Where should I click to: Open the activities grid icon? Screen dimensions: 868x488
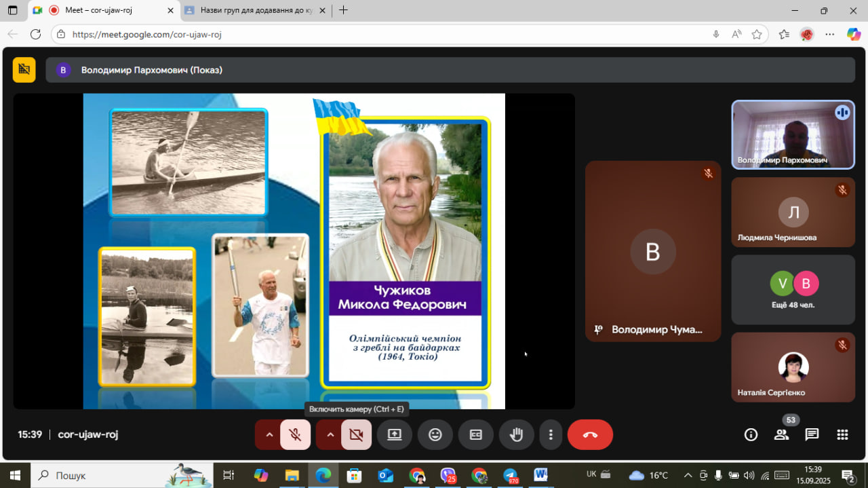pyautogui.click(x=842, y=435)
